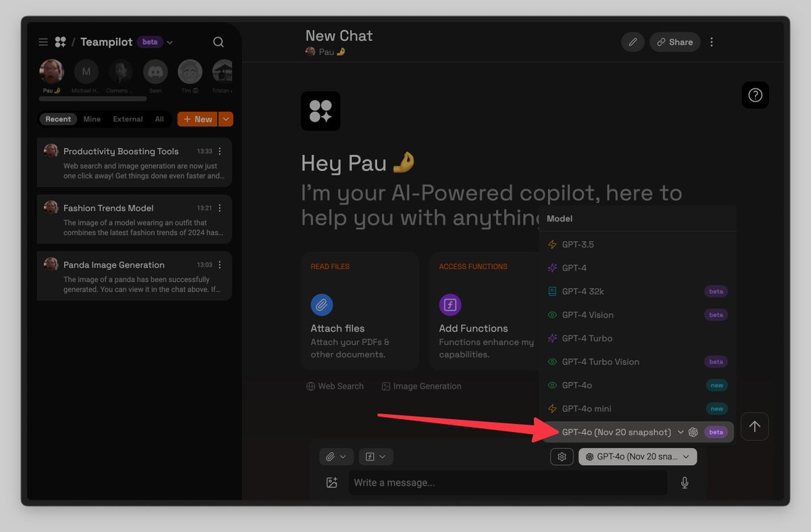811x532 pixels.
Task: Open the paperclip attachment dropdown in composer
Action: coord(336,457)
